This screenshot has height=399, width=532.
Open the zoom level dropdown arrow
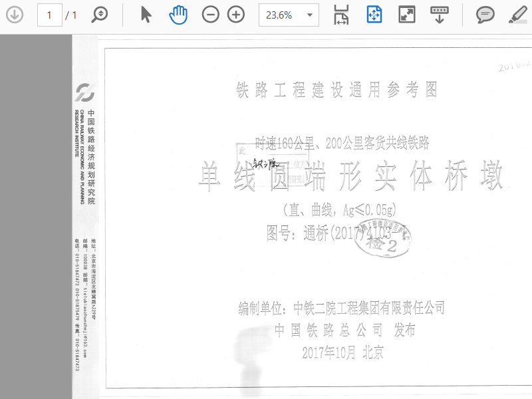(x=310, y=15)
